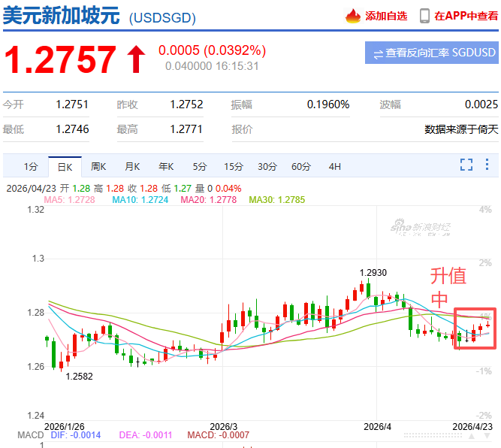Switch to the 4H chart tab
The height and width of the screenshot is (448, 501).
tap(334, 166)
